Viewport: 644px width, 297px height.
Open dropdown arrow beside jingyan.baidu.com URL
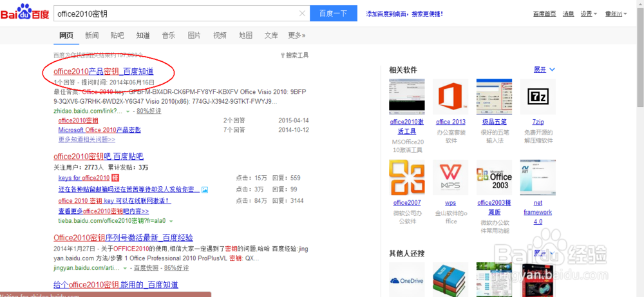coord(125,268)
